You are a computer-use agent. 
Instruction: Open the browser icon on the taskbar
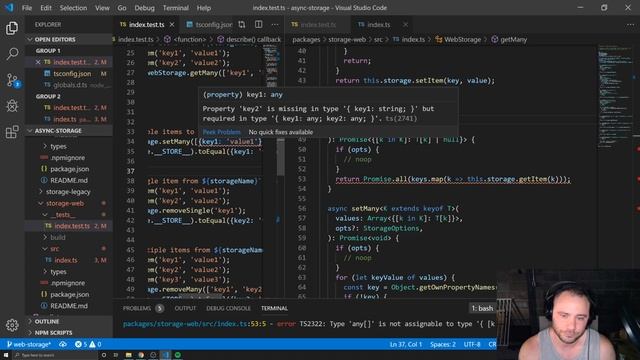[141, 355]
